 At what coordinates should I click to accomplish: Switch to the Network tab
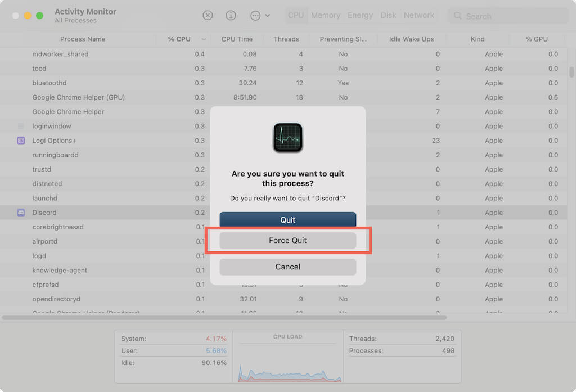click(418, 15)
